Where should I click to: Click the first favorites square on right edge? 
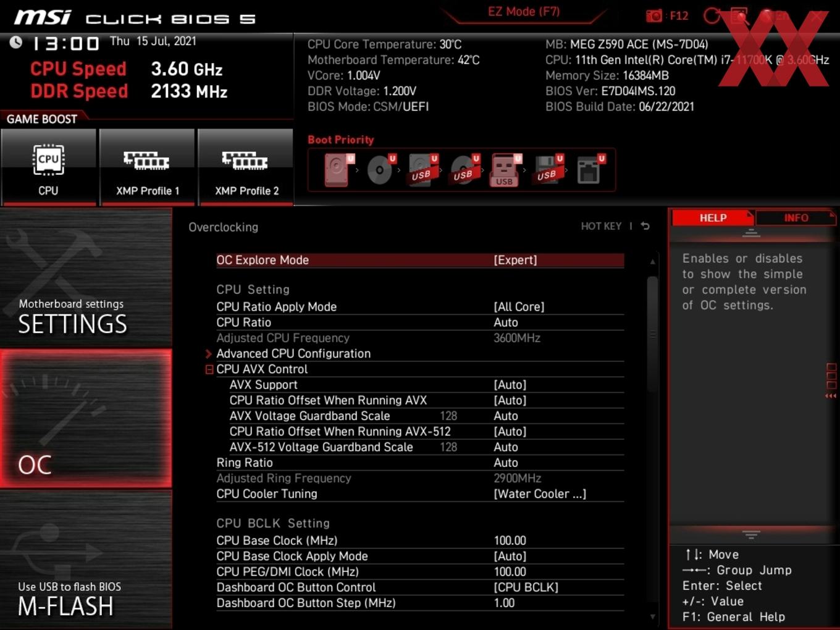tap(831, 368)
